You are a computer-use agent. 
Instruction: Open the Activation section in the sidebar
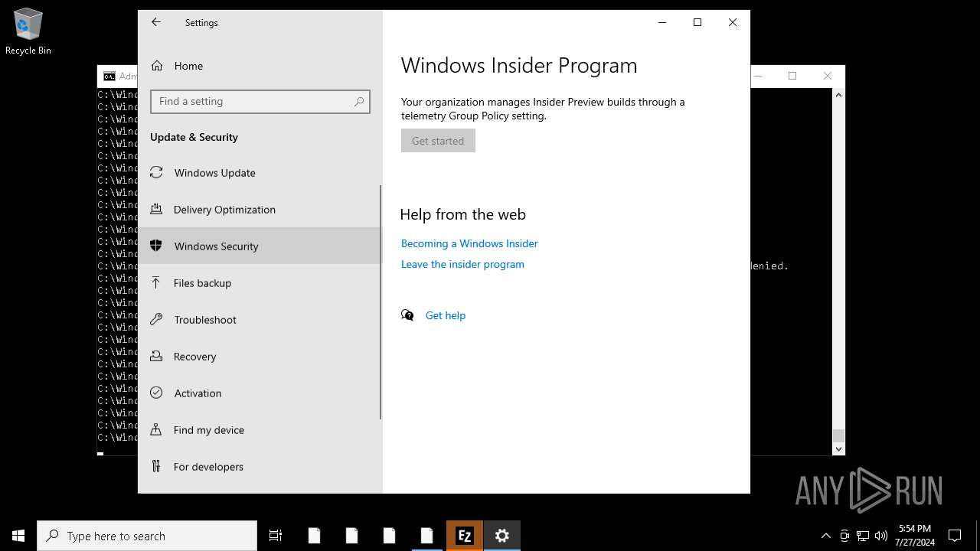tap(260, 393)
